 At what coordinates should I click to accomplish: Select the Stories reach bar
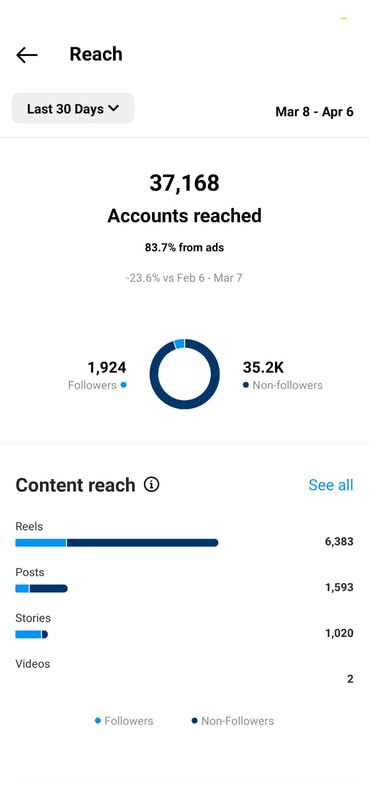tap(32, 634)
